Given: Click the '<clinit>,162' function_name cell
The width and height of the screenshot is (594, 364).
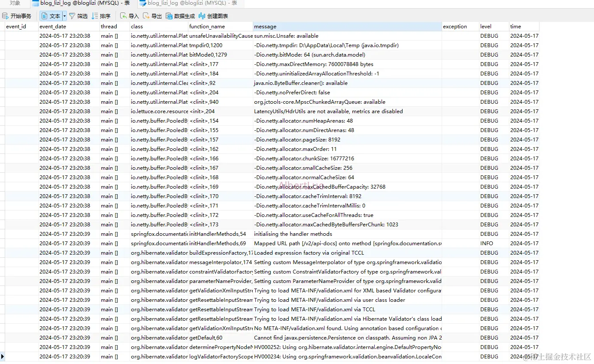Looking at the screenshot, I should pyautogui.click(x=221, y=149).
